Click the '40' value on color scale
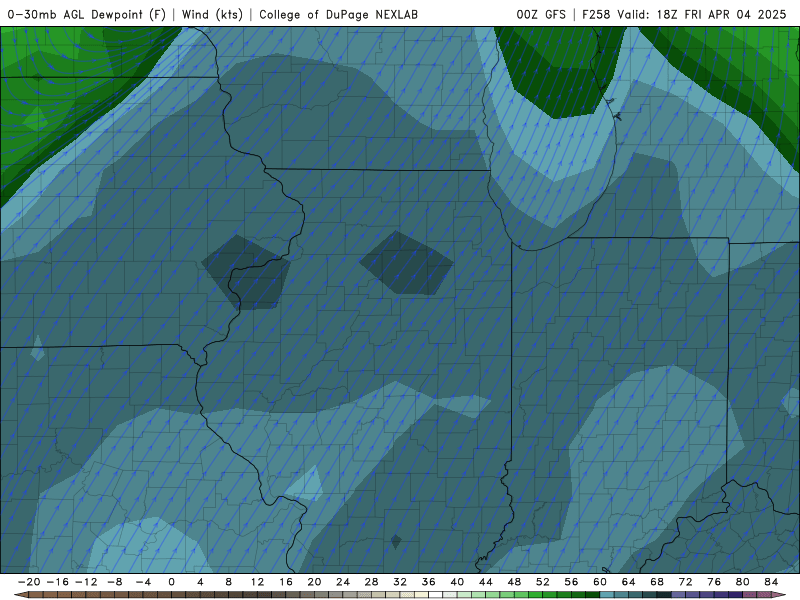The height and width of the screenshot is (600, 800). click(457, 582)
